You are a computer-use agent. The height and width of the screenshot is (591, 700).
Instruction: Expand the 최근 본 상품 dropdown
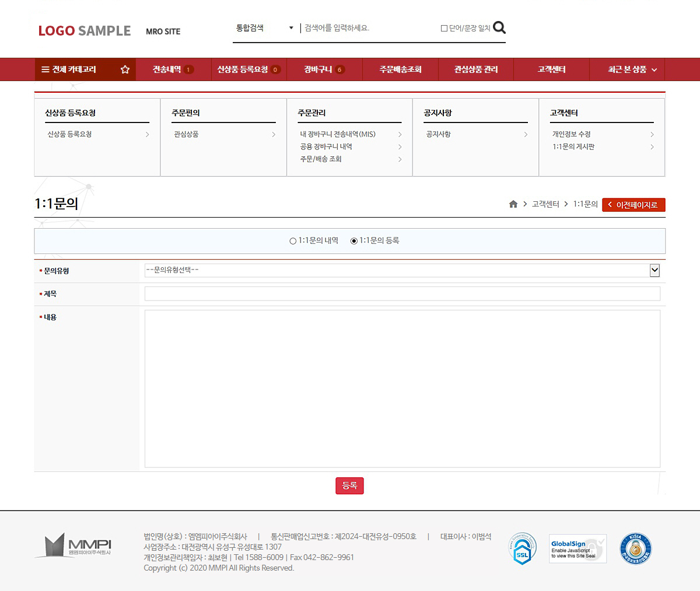tap(632, 69)
